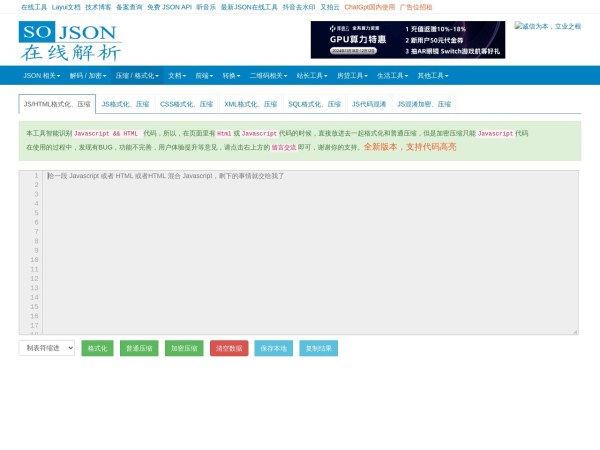Screen dimensions: 600x450
Task: Open the GPU算力特惠 banner ad
Action: click(407, 40)
